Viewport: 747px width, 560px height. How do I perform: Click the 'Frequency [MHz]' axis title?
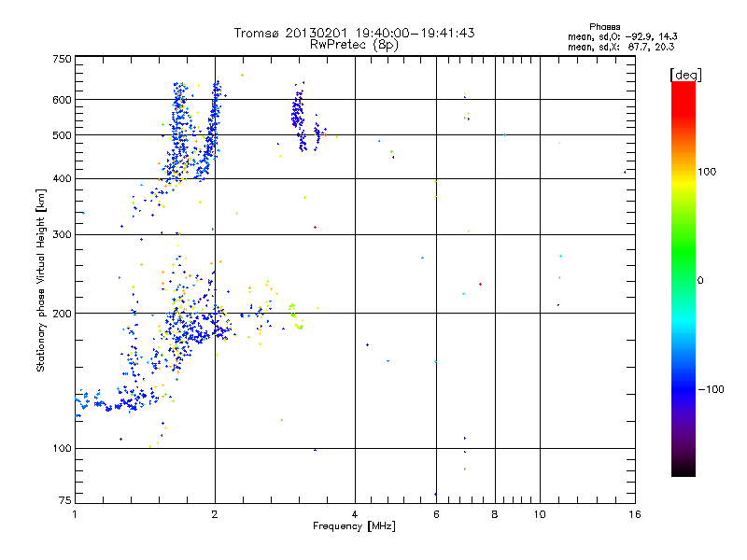[354, 526]
